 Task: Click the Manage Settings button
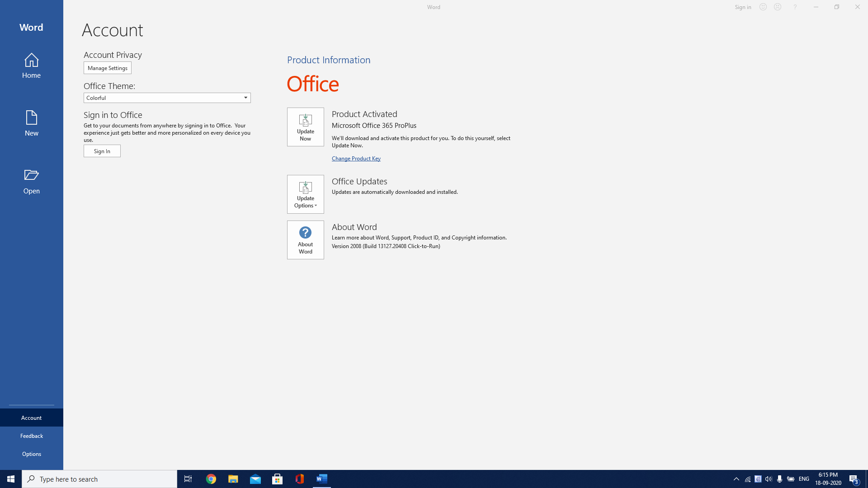pyautogui.click(x=107, y=67)
